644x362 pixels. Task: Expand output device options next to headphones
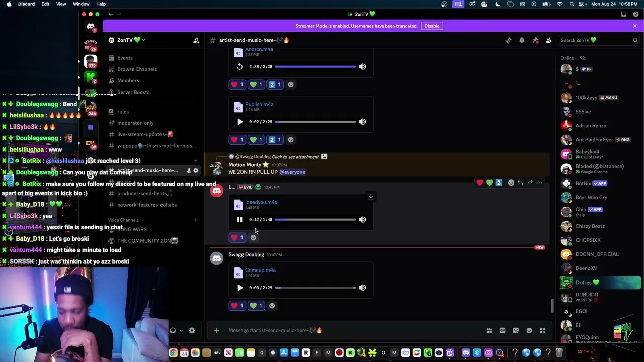(181, 331)
